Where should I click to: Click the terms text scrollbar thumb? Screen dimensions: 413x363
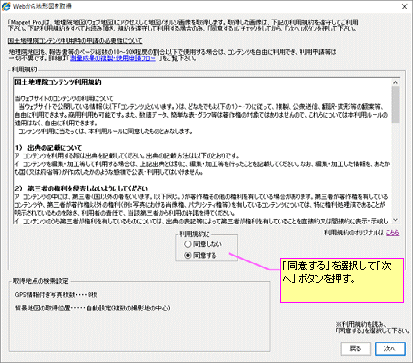395,105
